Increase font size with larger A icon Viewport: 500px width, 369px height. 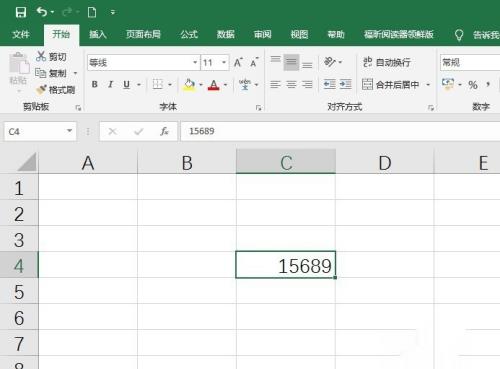pyautogui.click(x=238, y=62)
